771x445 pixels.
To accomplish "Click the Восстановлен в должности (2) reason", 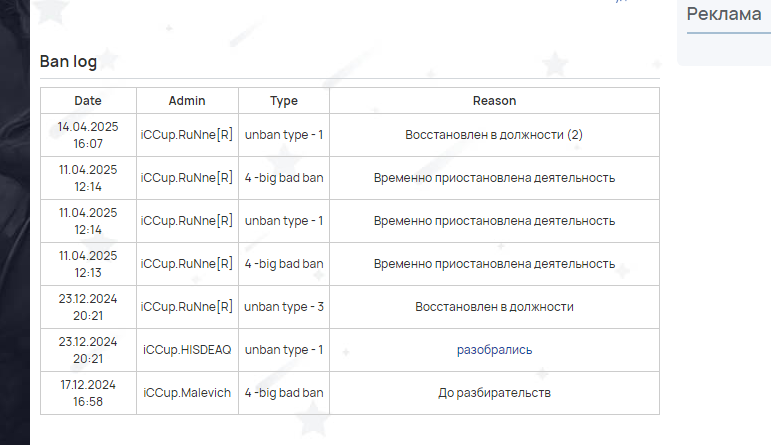I will tap(494, 135).
